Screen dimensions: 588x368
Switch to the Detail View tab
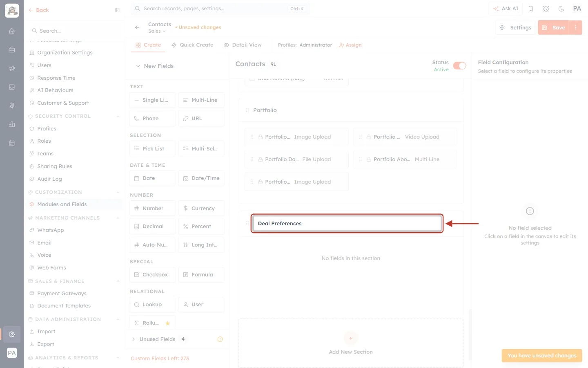(243, 45)
